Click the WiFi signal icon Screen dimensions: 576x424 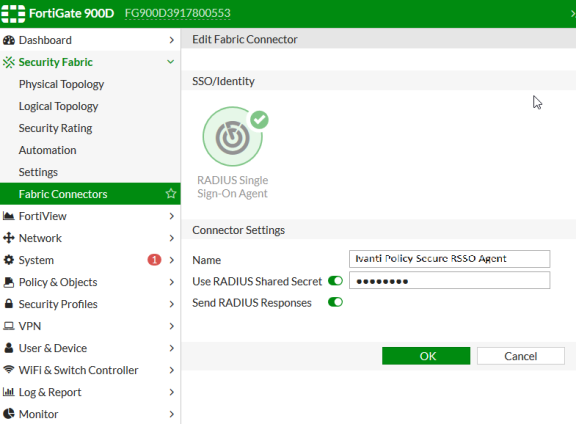point(9,369)
